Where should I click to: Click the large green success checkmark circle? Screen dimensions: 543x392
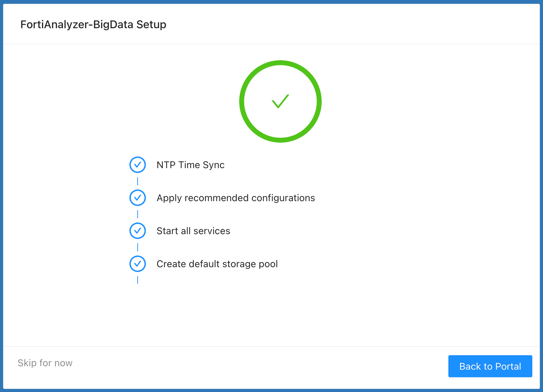(x=280, y=101)
